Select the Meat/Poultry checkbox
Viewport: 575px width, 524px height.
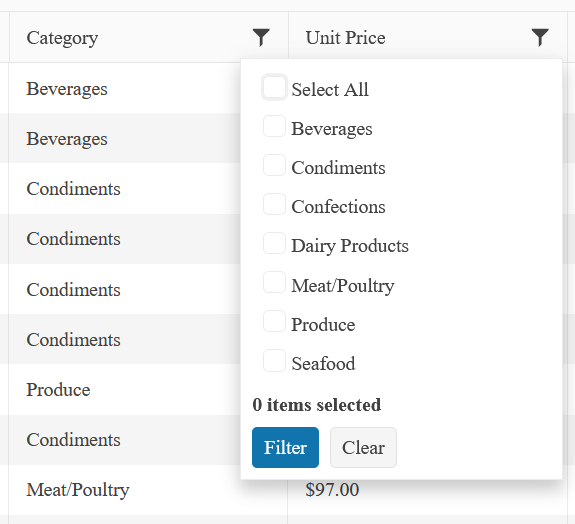(274, 282)
